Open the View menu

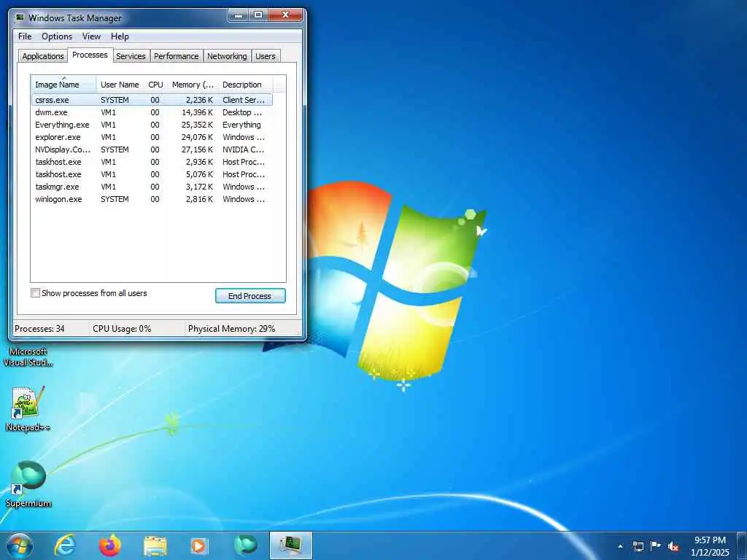(91, 36)
